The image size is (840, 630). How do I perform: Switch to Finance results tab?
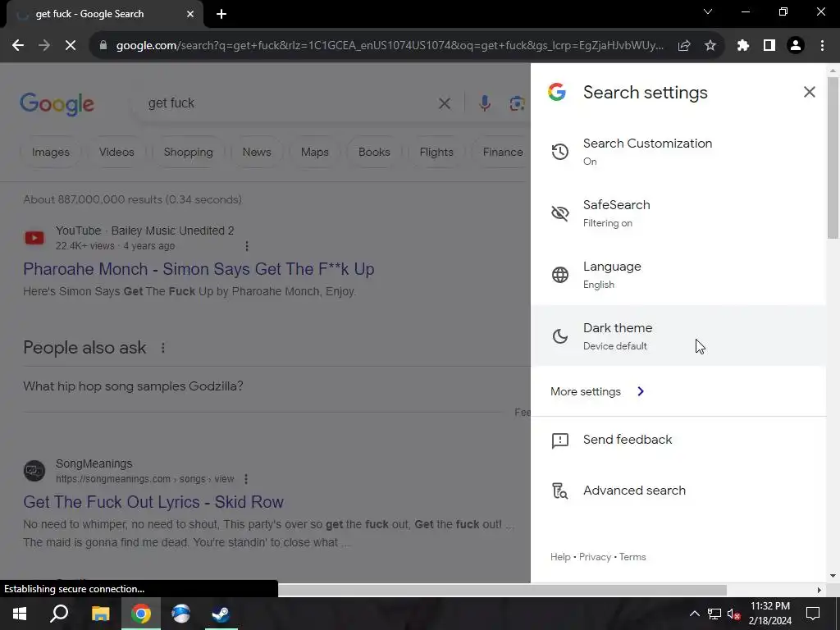503,152
